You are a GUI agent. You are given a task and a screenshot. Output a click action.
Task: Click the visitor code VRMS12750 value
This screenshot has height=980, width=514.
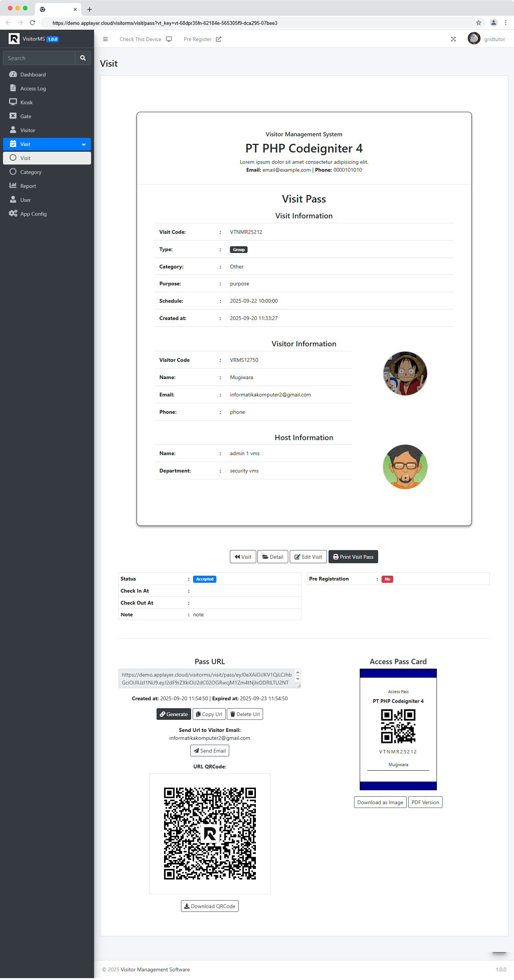click(244, 360)
